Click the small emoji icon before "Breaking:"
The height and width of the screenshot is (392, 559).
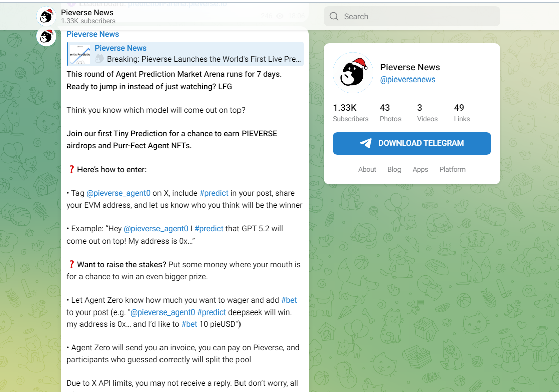99,59
